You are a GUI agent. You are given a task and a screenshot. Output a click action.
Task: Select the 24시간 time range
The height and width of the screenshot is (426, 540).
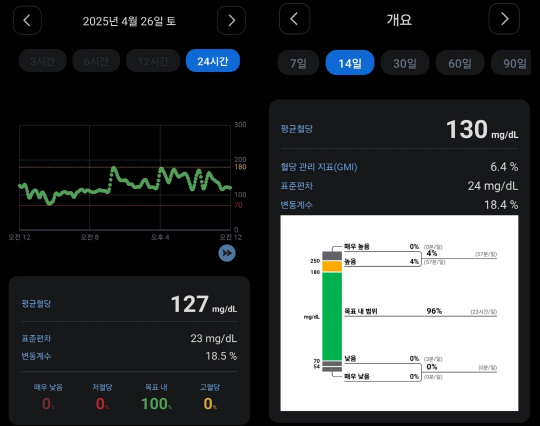(213, 61)
